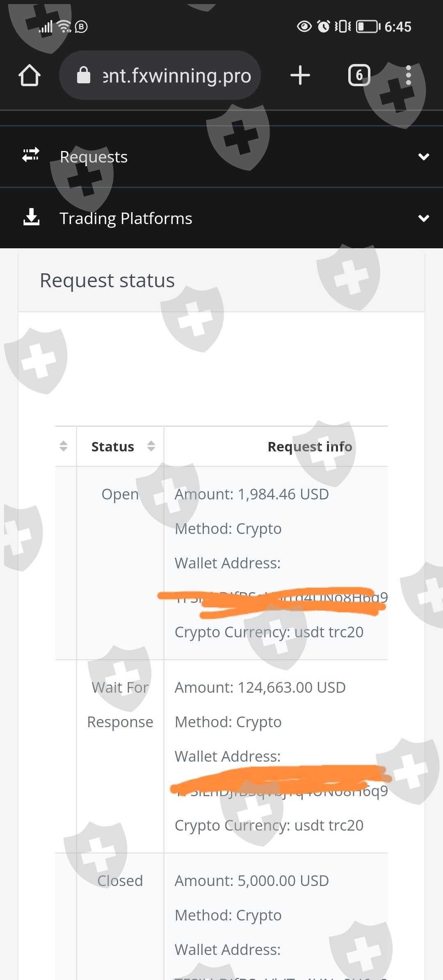Open the browser three-dot menu

(408, 76)
